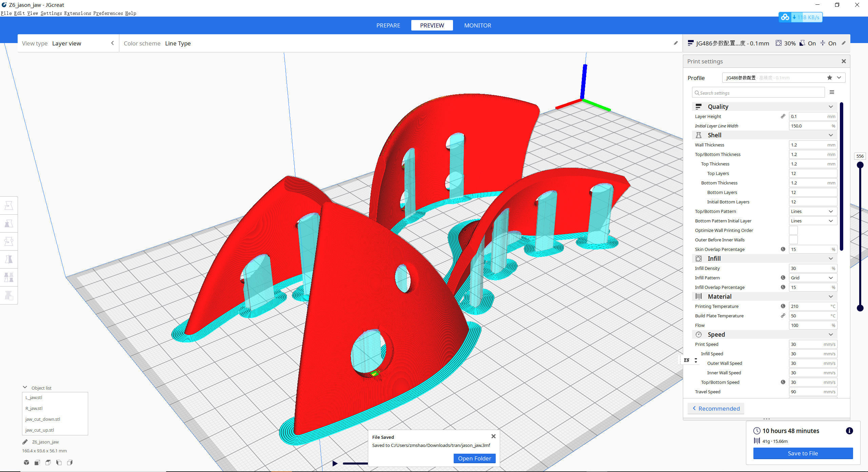
Task: Click the upper layer slider handle
Action: coord(860,165)
